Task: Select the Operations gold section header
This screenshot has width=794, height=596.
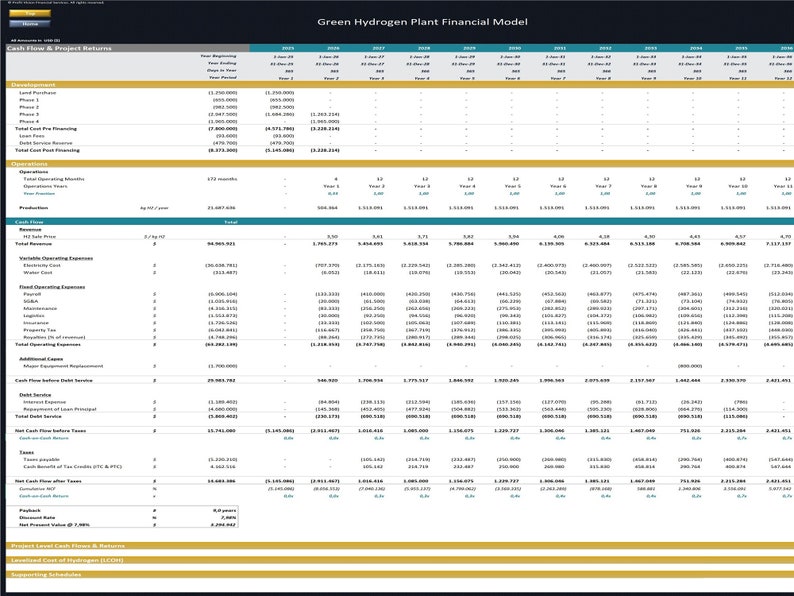Action: (x=400, y=164)
